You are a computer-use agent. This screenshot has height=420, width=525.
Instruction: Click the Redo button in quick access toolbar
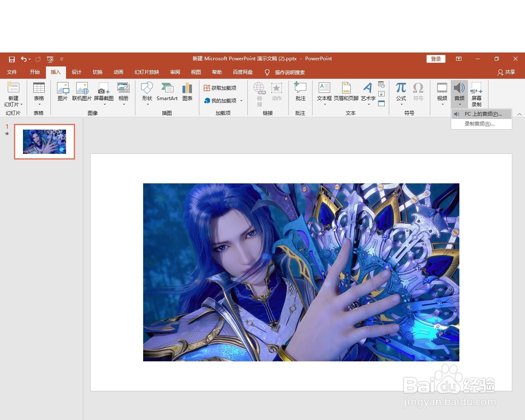(38, 59)
